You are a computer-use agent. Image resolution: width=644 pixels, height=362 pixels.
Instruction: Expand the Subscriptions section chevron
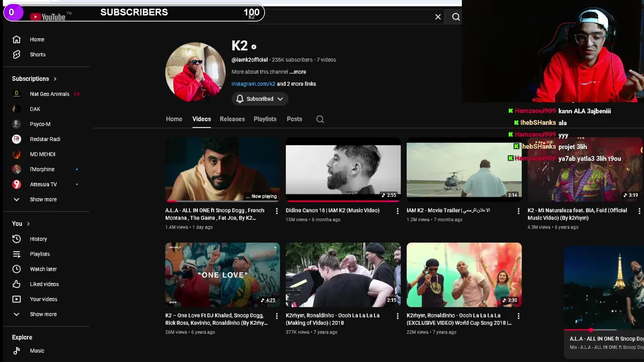click(55, 78)
